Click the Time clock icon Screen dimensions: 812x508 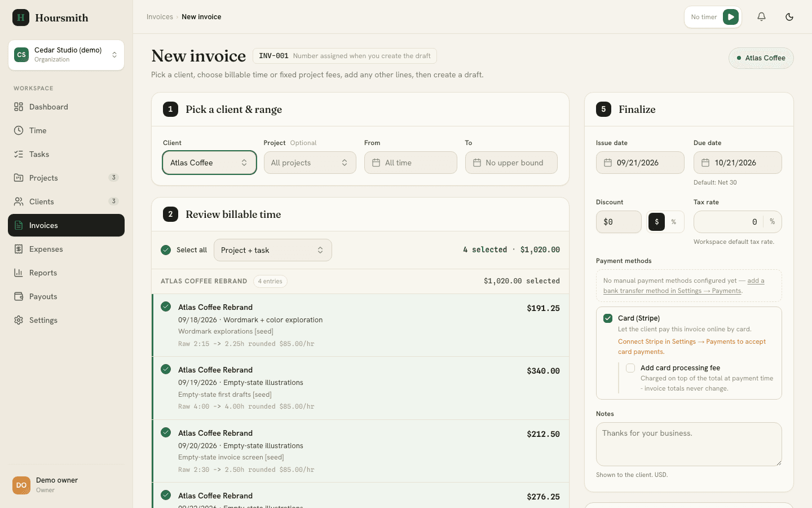(x=19, y=130)
